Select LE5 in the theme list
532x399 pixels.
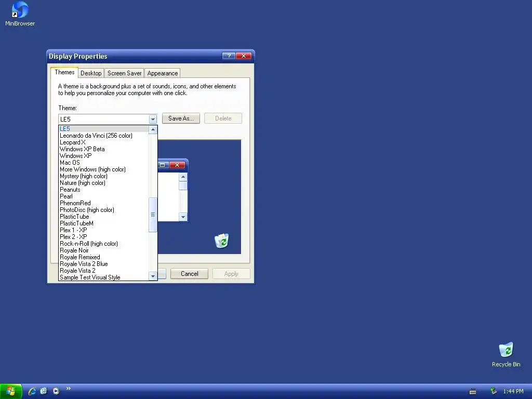[103, 129]
